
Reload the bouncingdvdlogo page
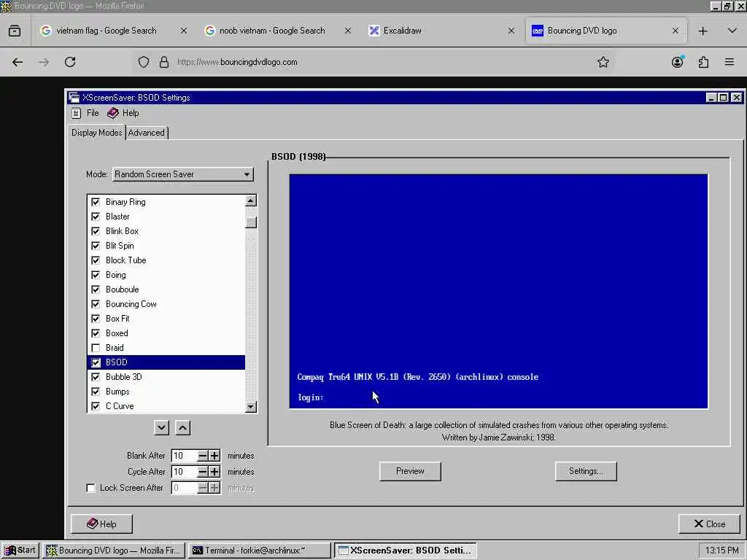coord(70,62)
